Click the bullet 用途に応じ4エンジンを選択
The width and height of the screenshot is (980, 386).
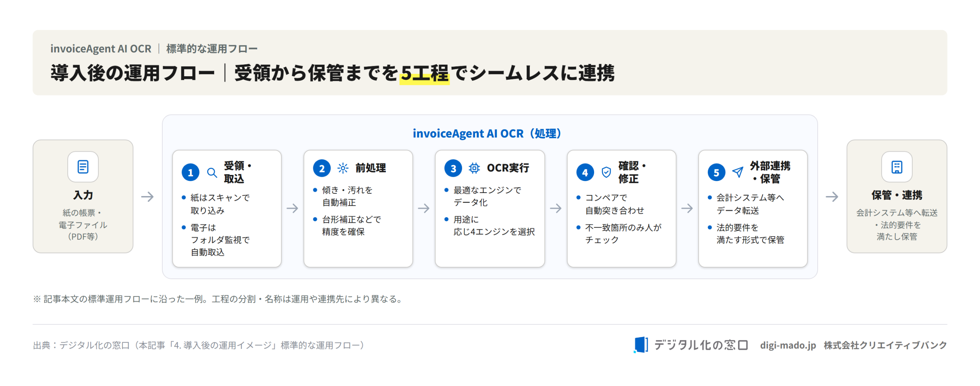(490, 226)
